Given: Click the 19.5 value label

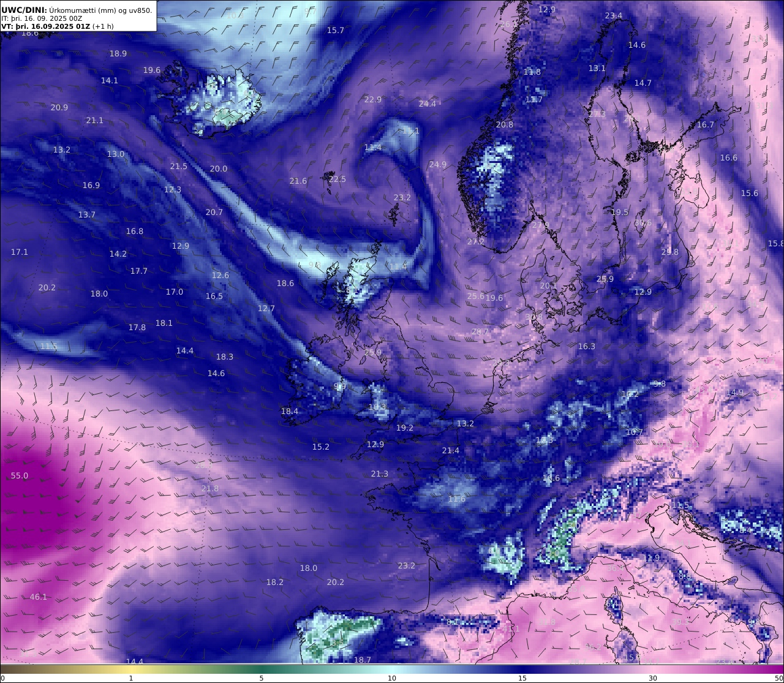Looking at the screenshot, I should point(620,212).
